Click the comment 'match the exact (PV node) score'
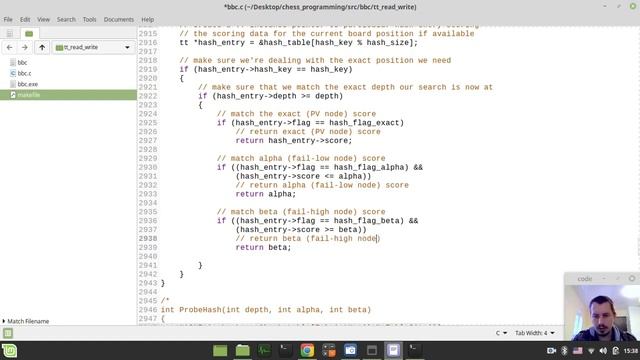 (x=296, y=114)
